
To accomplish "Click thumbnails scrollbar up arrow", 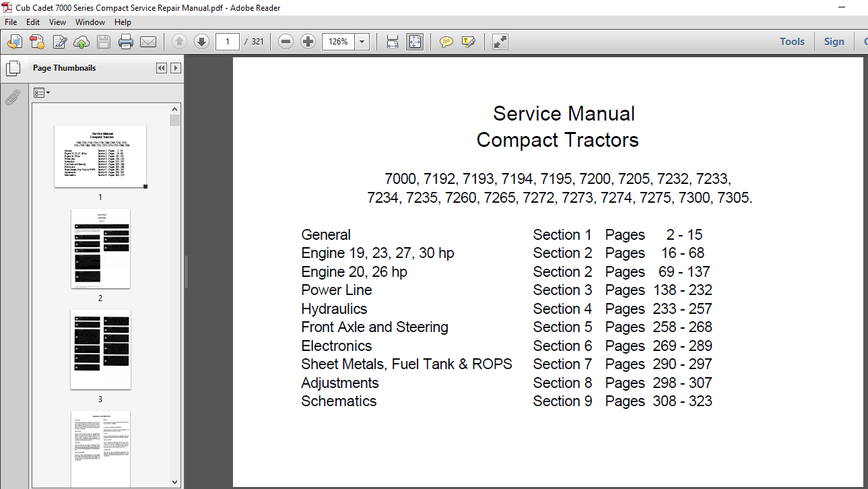I will coord(175,108).
